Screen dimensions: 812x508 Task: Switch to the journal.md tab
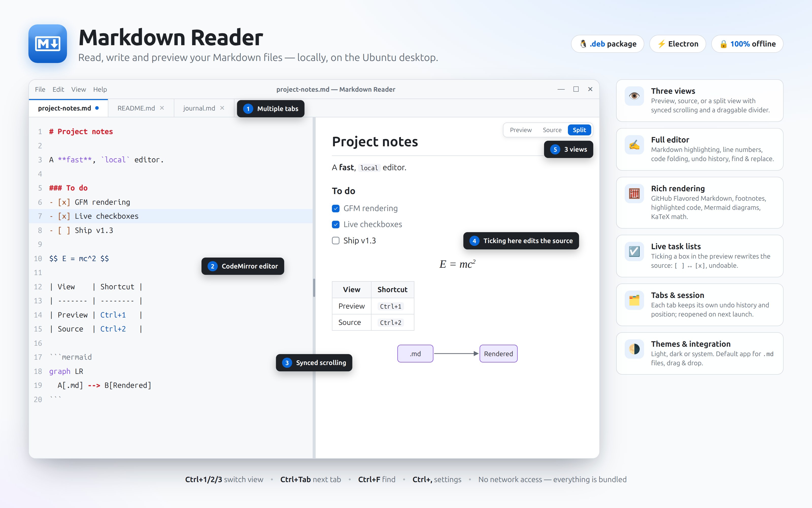[x=204, y=108]
